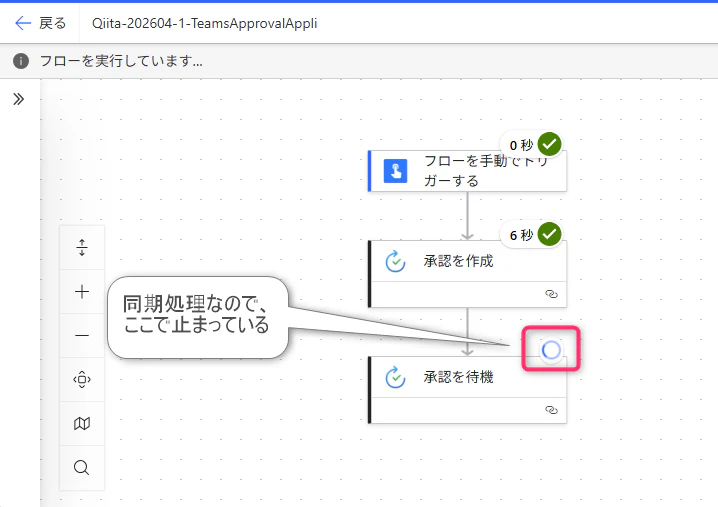Select the flow name Qiita-202604-1-TeamsApprovalAppli
Screen dimensions: 718x507
coord(204,23)
